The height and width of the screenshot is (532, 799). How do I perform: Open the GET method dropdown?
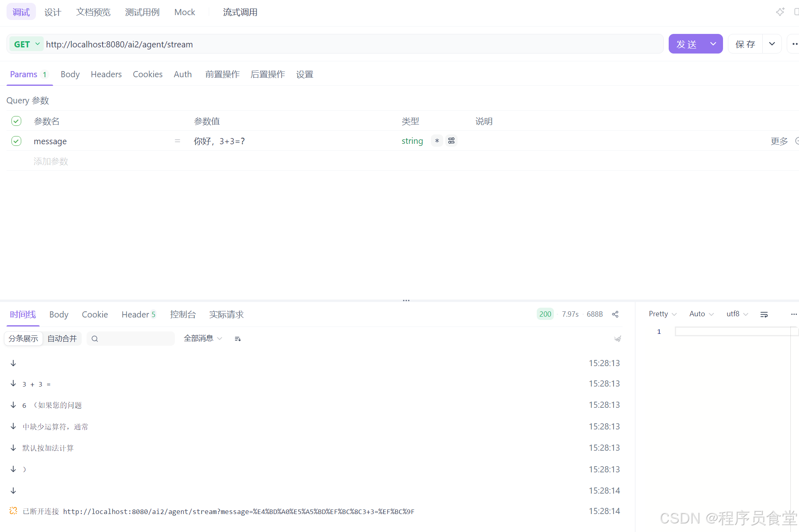point(27,44)
